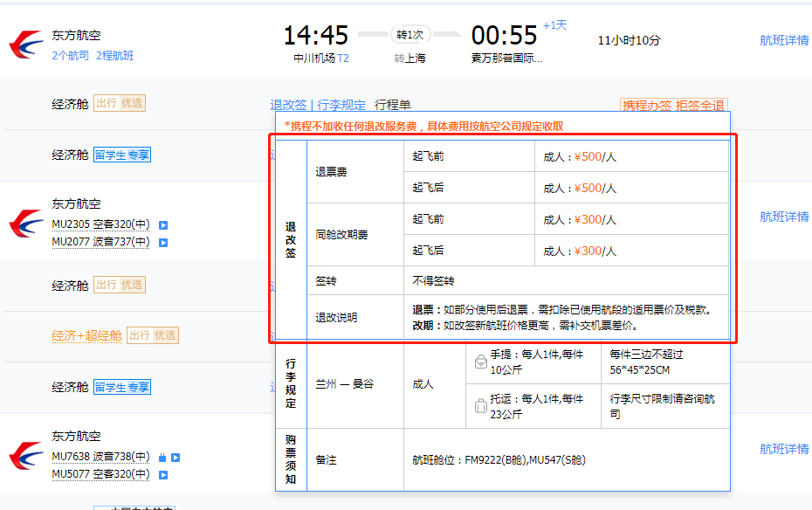Click the first 留学生专享 tag
This screenshot has height=510, width=812.
(x=122, y=155)
